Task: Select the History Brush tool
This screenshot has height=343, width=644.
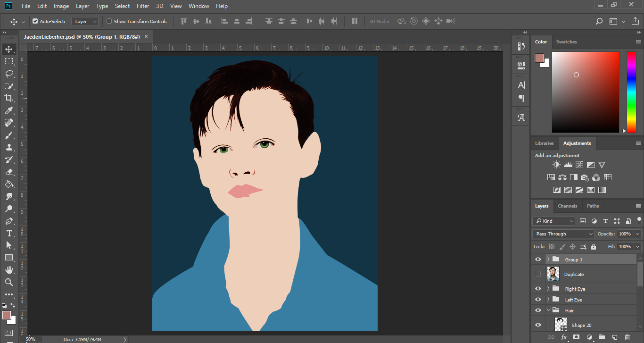Action: point(8,159)
